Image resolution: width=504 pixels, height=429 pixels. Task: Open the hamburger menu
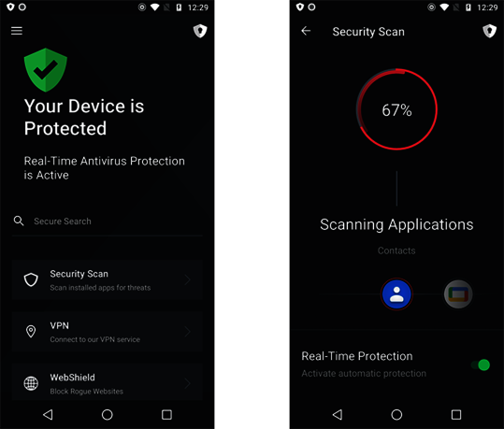pyautogui.click(x=17, y=31)
